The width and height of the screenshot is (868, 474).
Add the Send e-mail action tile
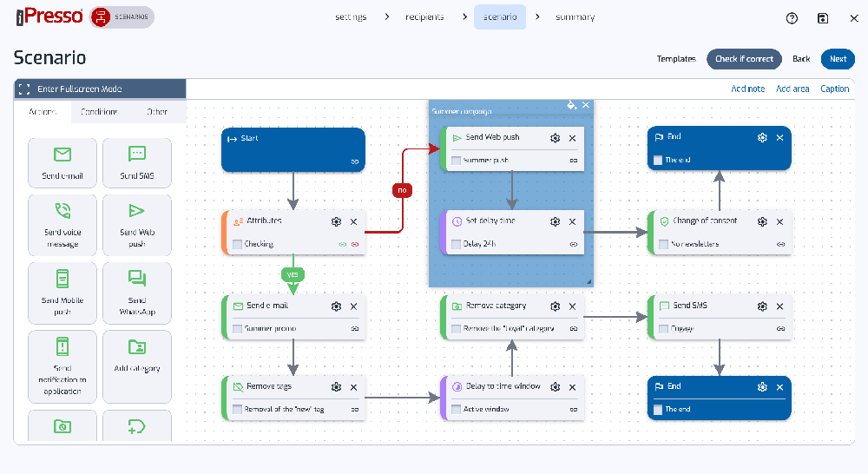click(x=62, y=163)
